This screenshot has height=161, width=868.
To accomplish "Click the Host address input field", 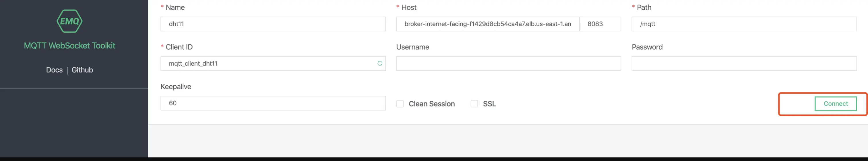I will click(487, 24).
